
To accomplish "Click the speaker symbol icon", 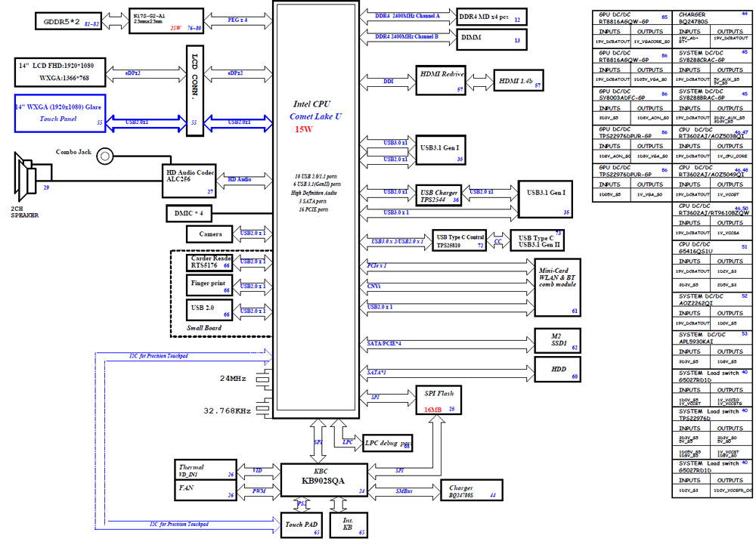I will [x=26, y=177].
